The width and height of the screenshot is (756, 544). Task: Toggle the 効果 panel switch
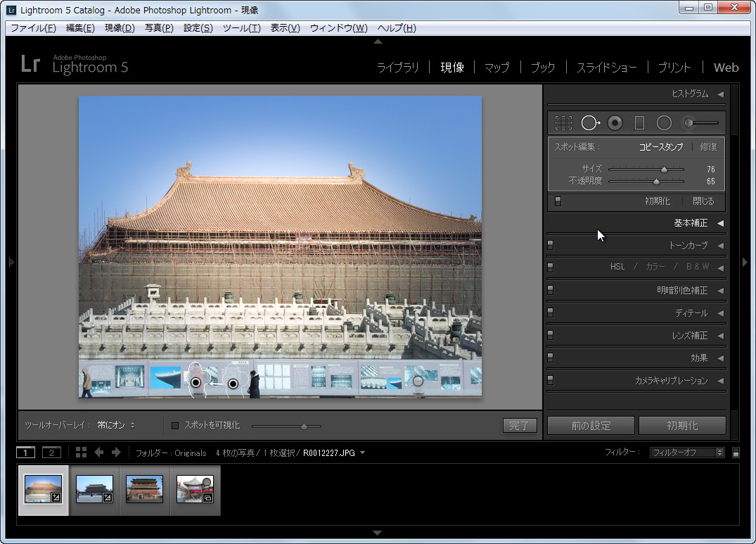pos(551,358)
